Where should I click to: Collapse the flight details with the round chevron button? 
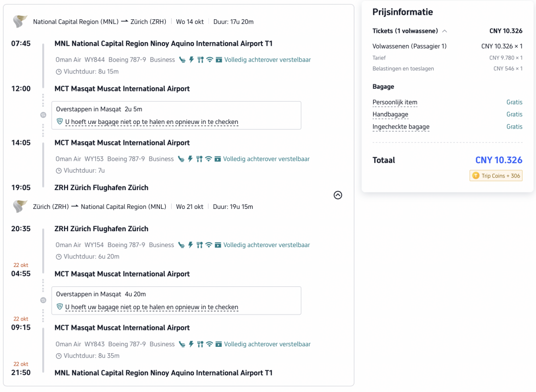338,195
